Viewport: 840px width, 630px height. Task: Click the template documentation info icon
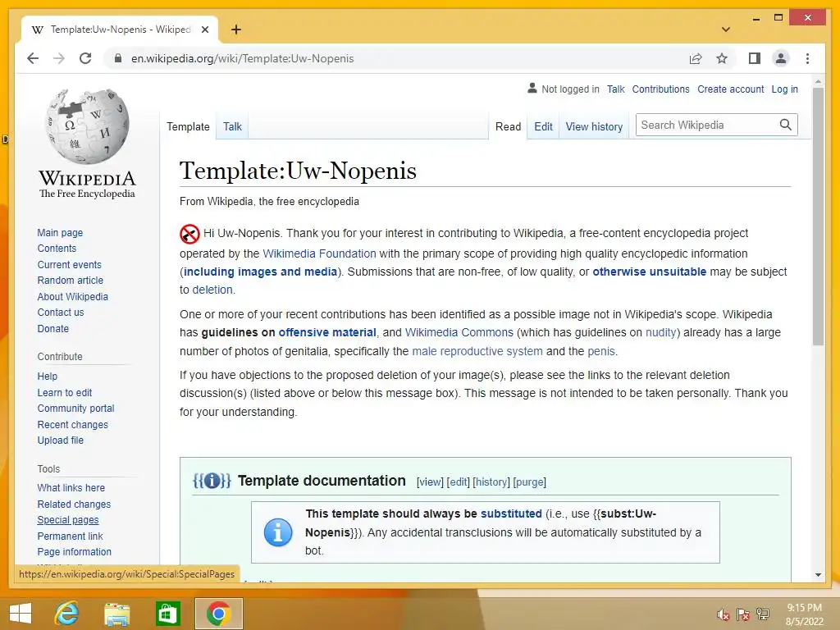pos(212,481)
